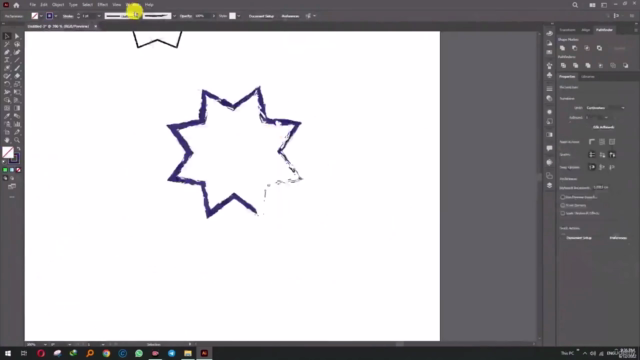Open the stroke color dropdown arrow
Screen dimensions: 640x360
pos(56,16)
